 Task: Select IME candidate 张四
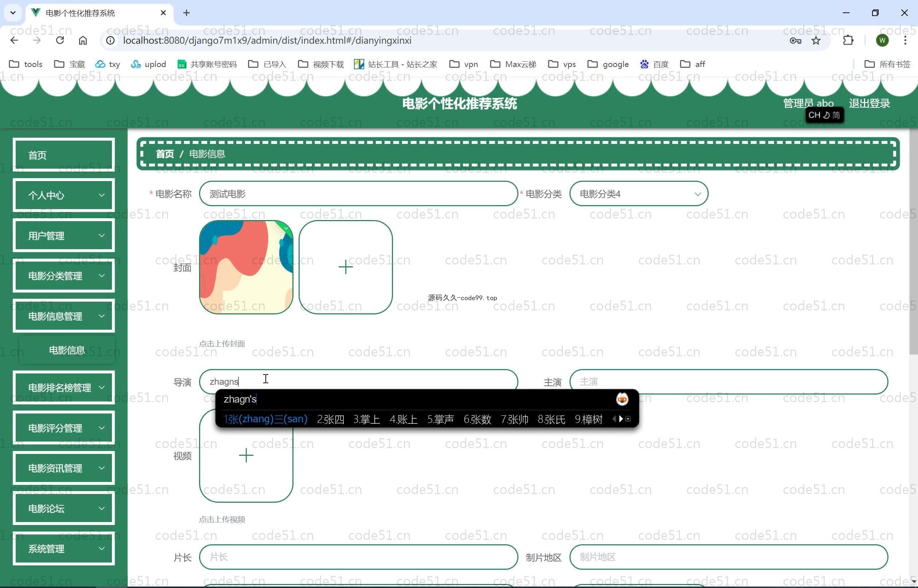330,419
